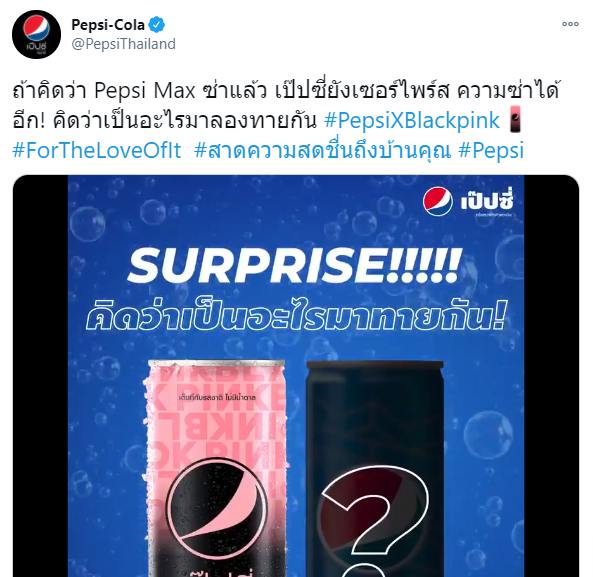593x577 pixels.
Task: Click the SURPRISE!!!!! headline in the image
Action: tap(294, 265)
